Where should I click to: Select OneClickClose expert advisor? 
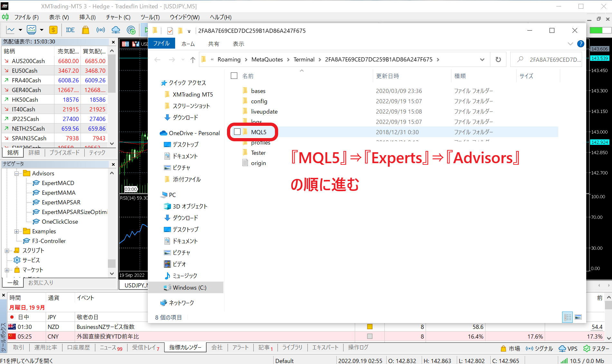pos(60,221)
